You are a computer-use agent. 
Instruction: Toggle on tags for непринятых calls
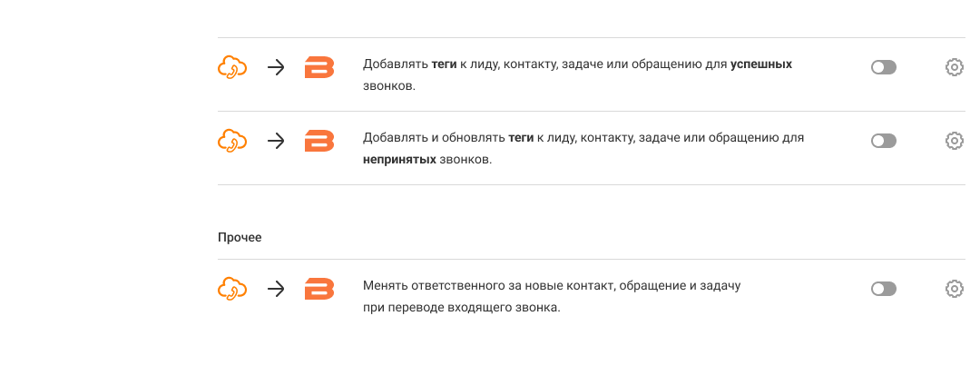(883, 141)
